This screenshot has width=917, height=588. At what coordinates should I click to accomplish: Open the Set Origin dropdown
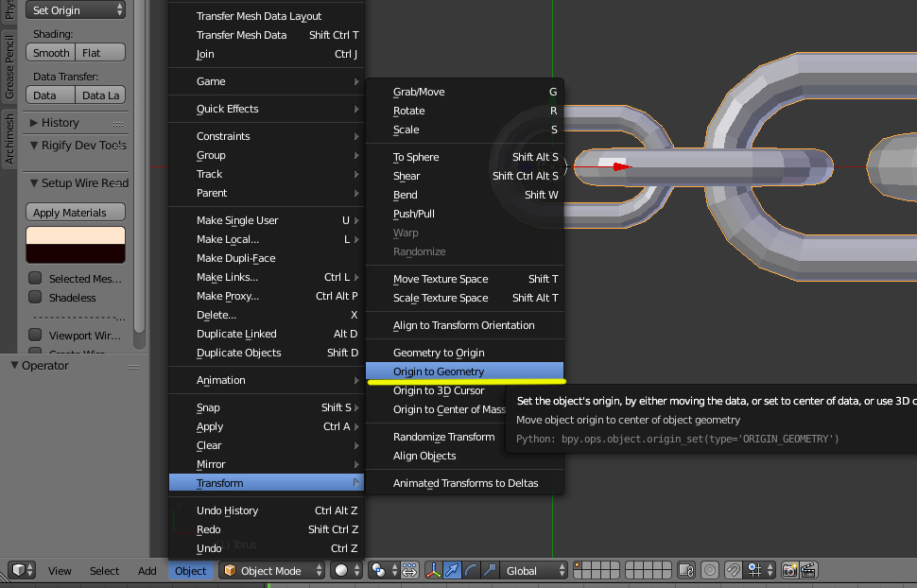click(x=76, y=10)
